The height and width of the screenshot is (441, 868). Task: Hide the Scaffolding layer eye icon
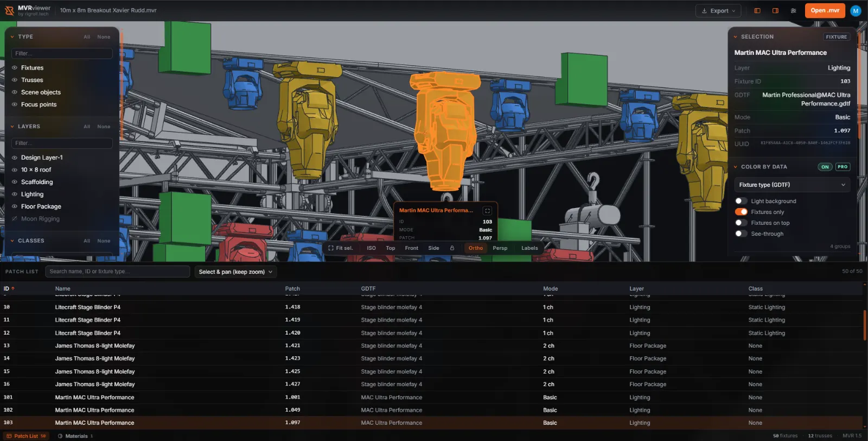point(15,182)
